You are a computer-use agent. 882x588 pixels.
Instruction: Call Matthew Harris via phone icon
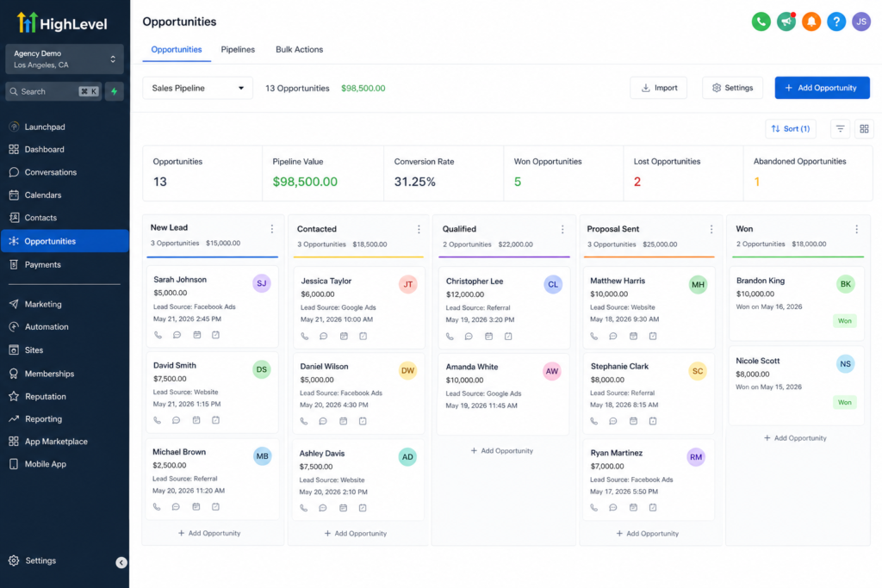594,336
